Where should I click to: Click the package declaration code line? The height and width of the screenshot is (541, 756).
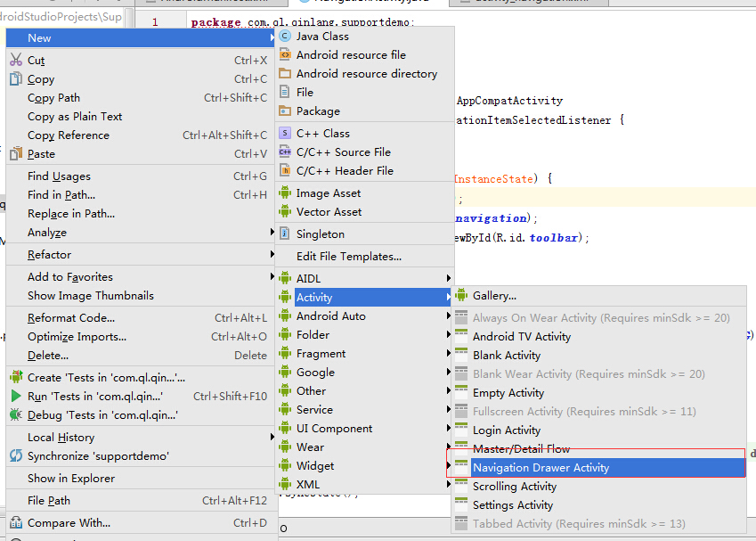tap(302, 22)
